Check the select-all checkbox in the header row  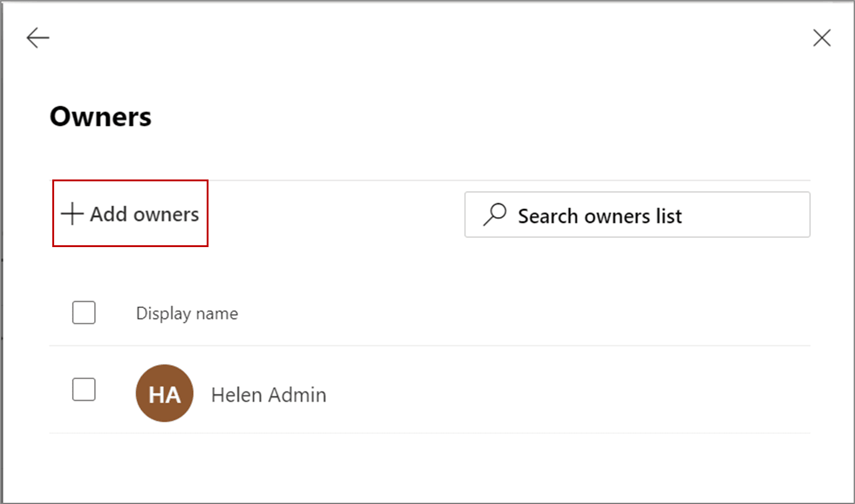[84, 313]
